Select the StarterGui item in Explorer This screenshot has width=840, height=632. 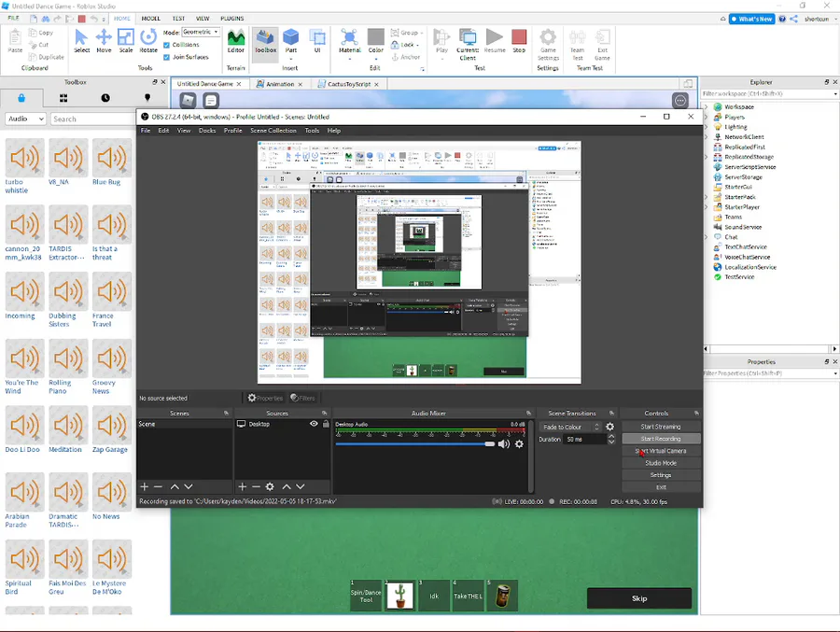pos(738,187)
